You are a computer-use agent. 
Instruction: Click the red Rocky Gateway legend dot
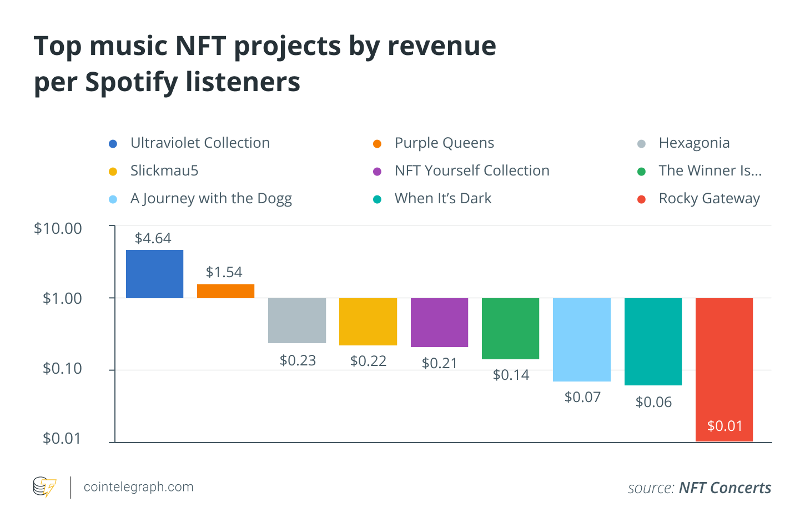(642, 199)
